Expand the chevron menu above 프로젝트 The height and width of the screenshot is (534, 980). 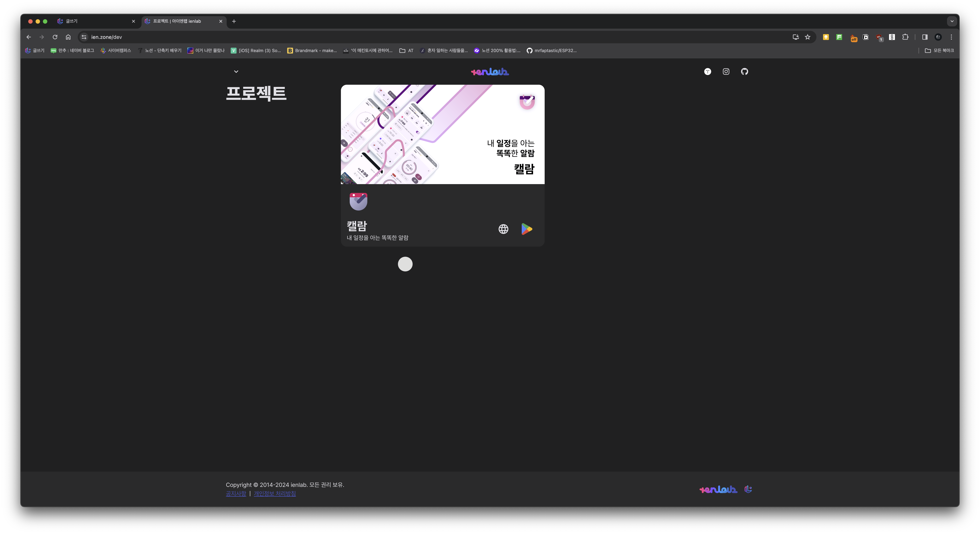click(236, 72)
